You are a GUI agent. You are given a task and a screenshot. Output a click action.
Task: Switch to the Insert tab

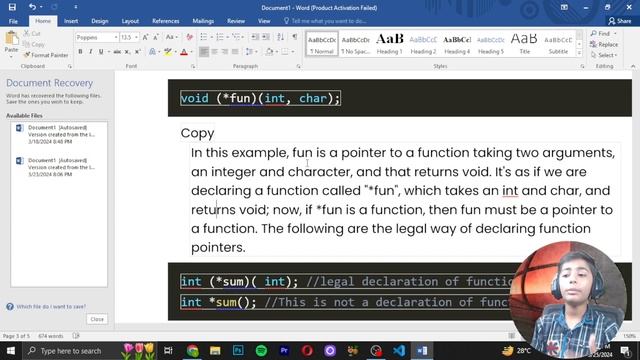pyautogui.click(x=71, y=21)
